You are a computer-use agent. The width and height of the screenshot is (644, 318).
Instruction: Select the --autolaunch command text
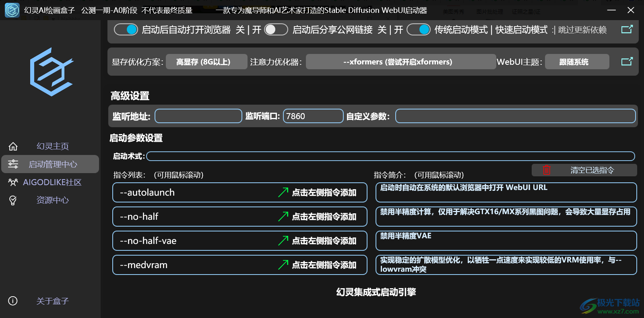point(147,192)
